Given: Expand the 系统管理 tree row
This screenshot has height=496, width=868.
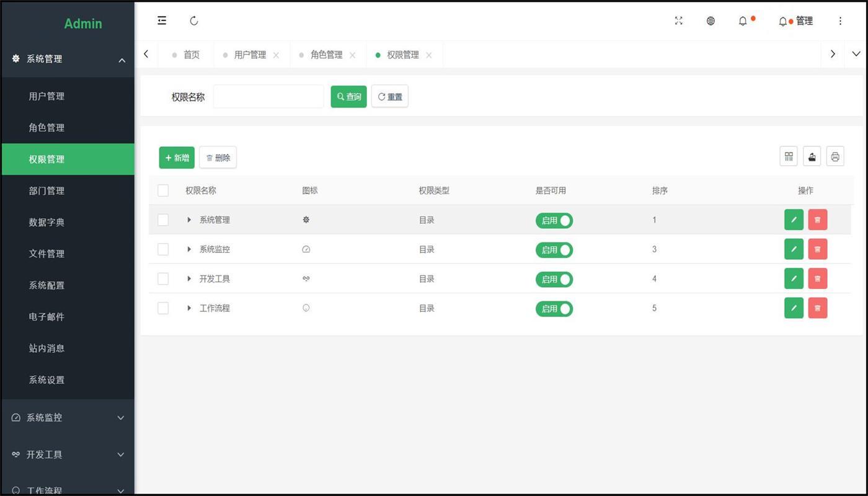Looking at the screenshot, I should tap(189, 219).
